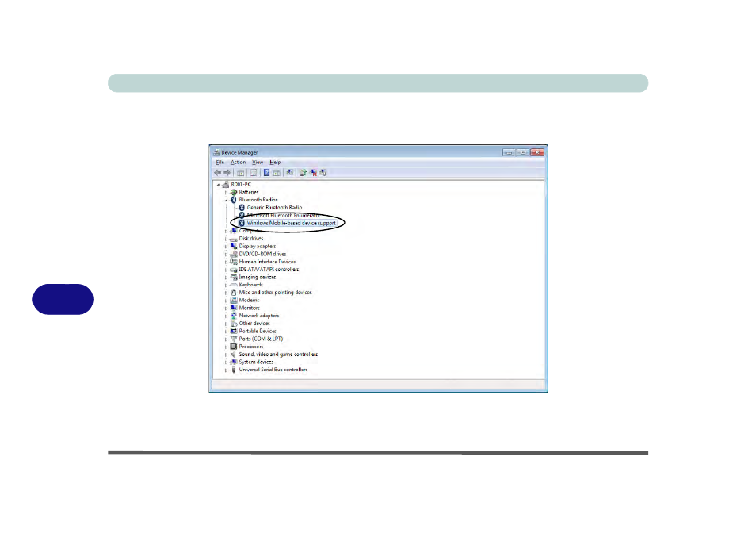Click the speaker icon beside Sound, video and game controllers
The image size is (756, 533).
click(x=233, y=354)
